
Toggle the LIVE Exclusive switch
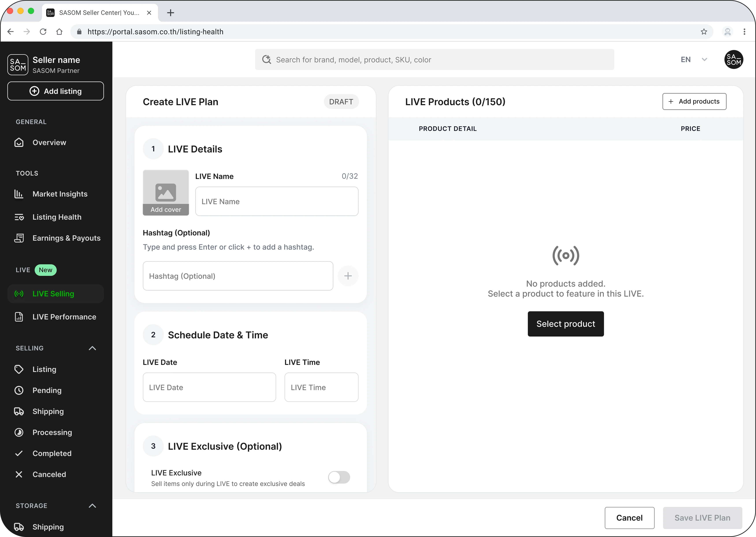[x=339, y=477]
